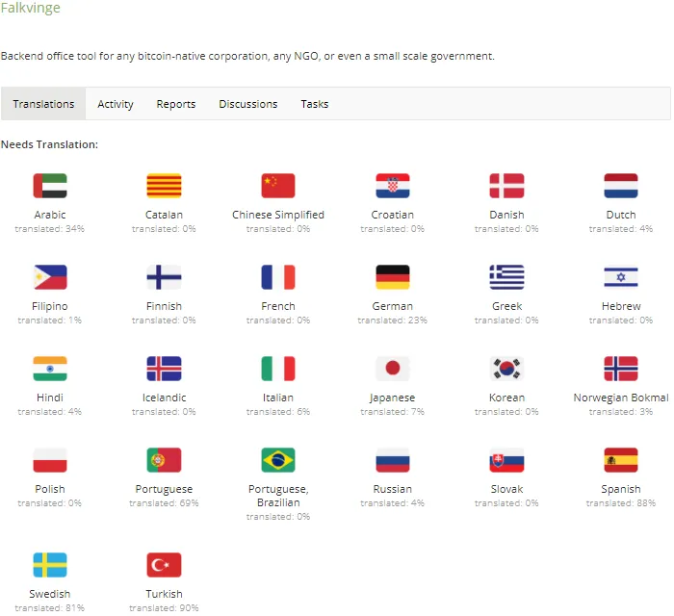Open the German language name link
The height and width of the screenshot is (616, 674).
393,306
